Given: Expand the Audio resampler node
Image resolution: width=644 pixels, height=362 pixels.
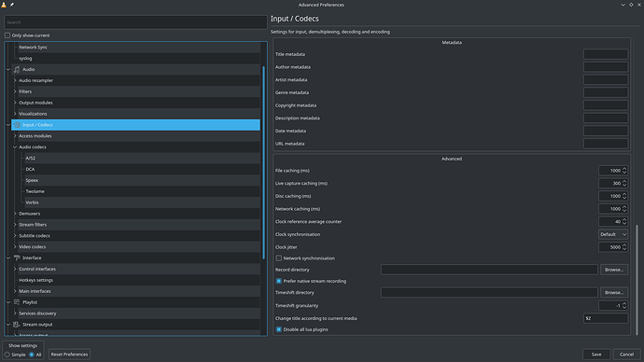Looking at the screenshot, I should pos(15,80).
